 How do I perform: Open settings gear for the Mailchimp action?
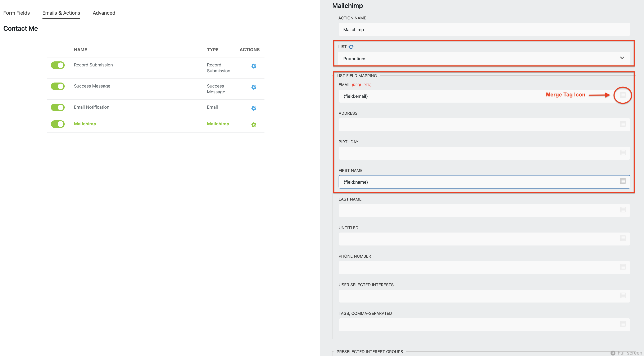(x=254, y=125)
